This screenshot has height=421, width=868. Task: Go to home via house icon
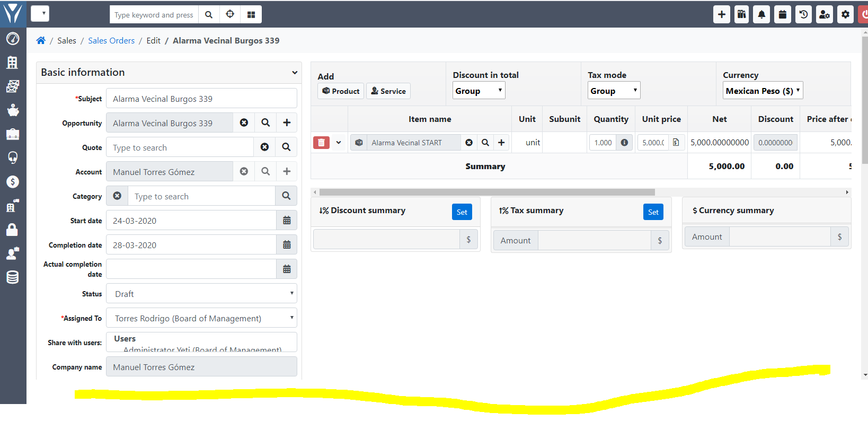pos(41,40)
